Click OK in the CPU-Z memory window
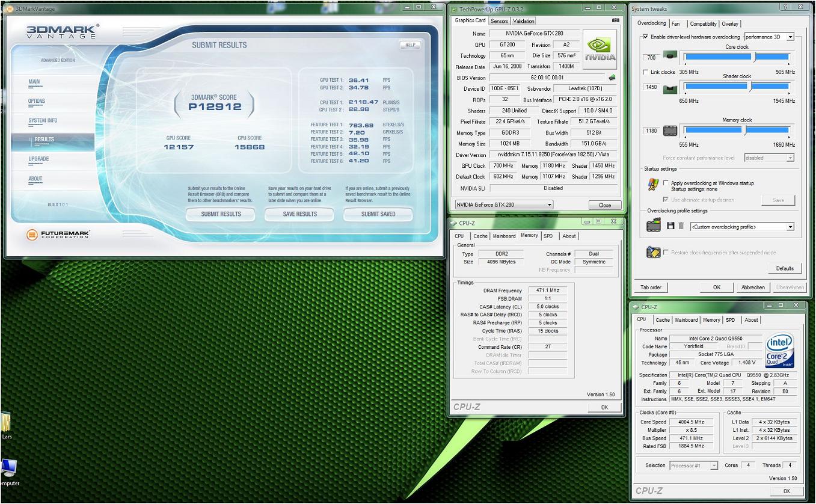816x504 pixels. [x=604, y=407]
